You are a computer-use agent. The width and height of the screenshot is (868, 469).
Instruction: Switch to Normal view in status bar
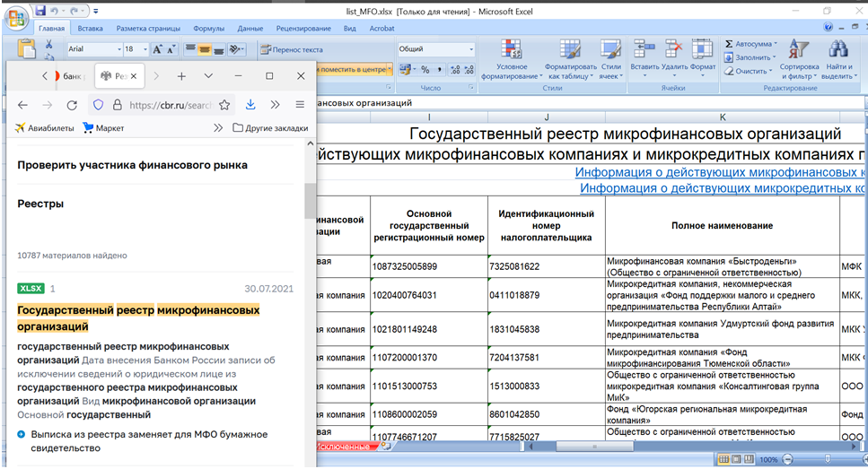point(723,459)
